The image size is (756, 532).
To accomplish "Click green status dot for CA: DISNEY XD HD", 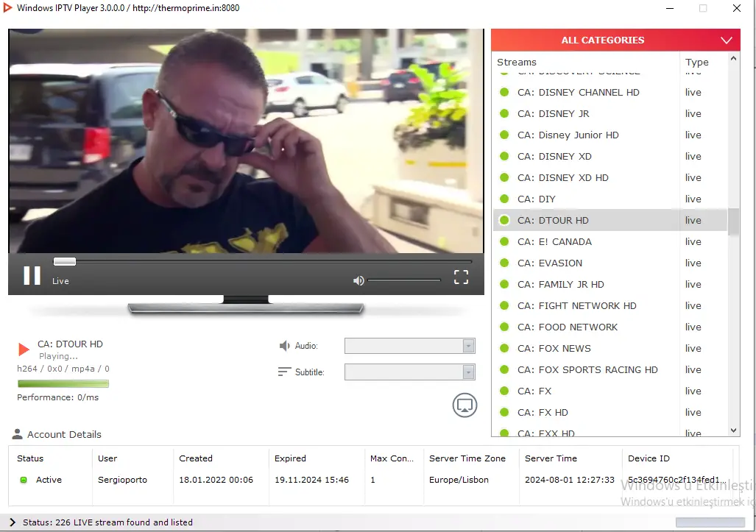I will (504, 177).
